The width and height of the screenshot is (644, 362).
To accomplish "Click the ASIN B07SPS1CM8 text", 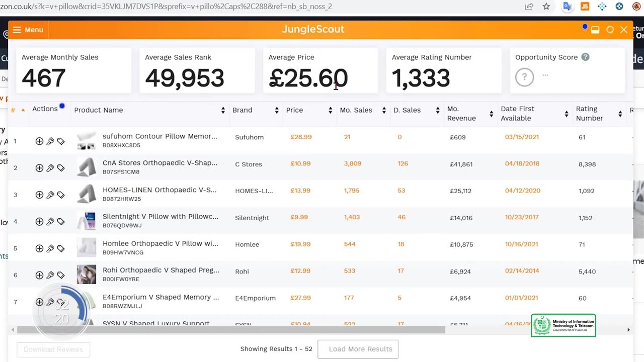I will (x=121, y=172).
